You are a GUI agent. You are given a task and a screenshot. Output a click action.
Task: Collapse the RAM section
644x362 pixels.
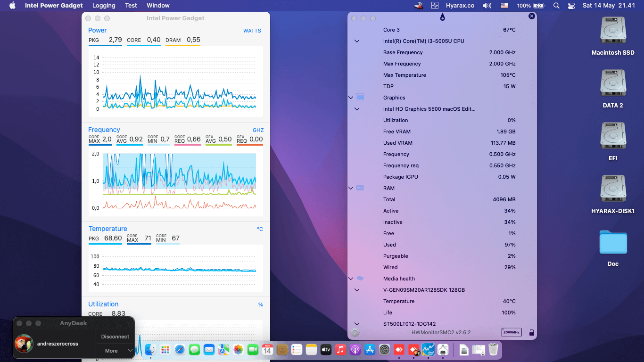click(x=351, y=188)
